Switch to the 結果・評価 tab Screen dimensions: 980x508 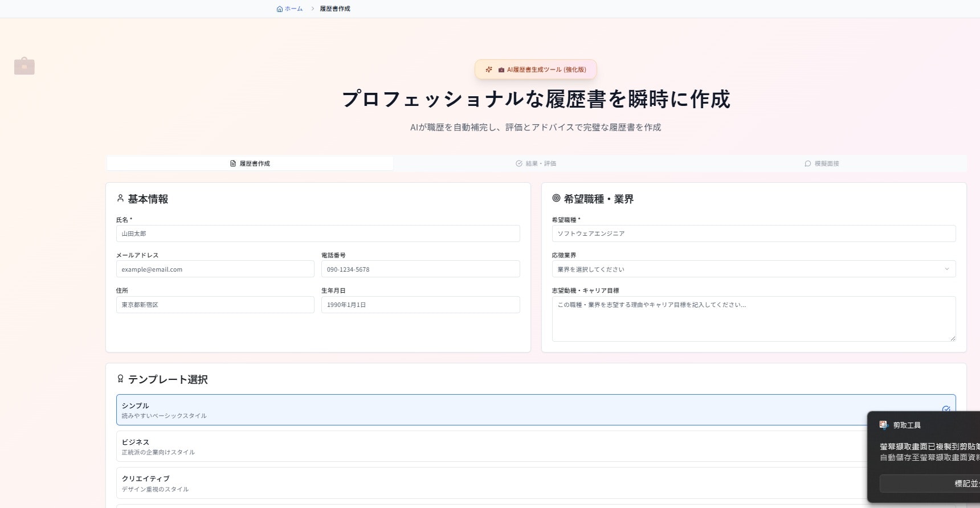536,163
